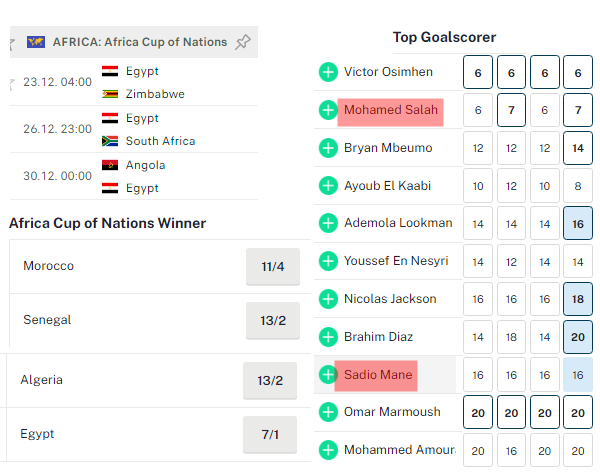
Task: Open the Angola vs Egypt fixture
Action: pos(140,176)
